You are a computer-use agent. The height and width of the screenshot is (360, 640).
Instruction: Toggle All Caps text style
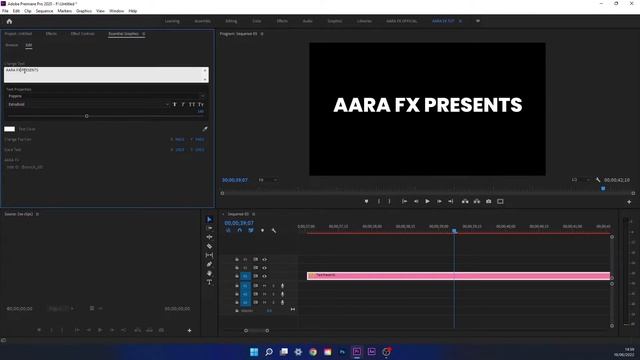click(192, 104)
